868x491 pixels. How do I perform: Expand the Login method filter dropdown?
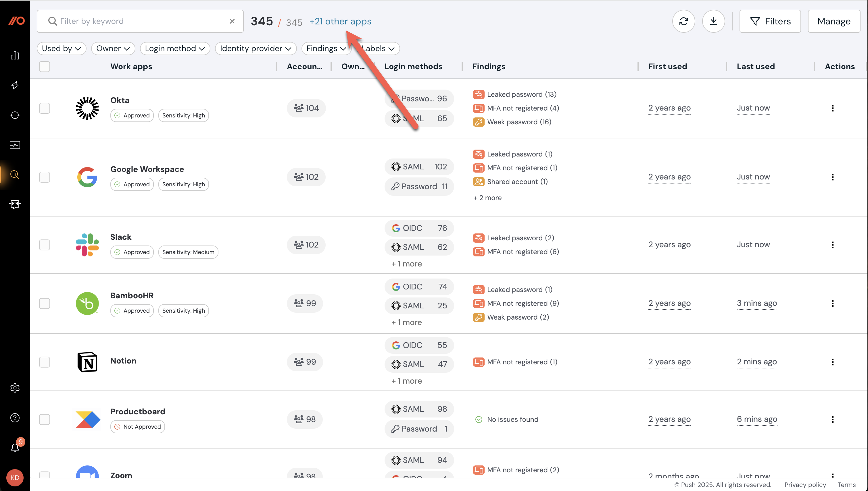click(175, 48)
